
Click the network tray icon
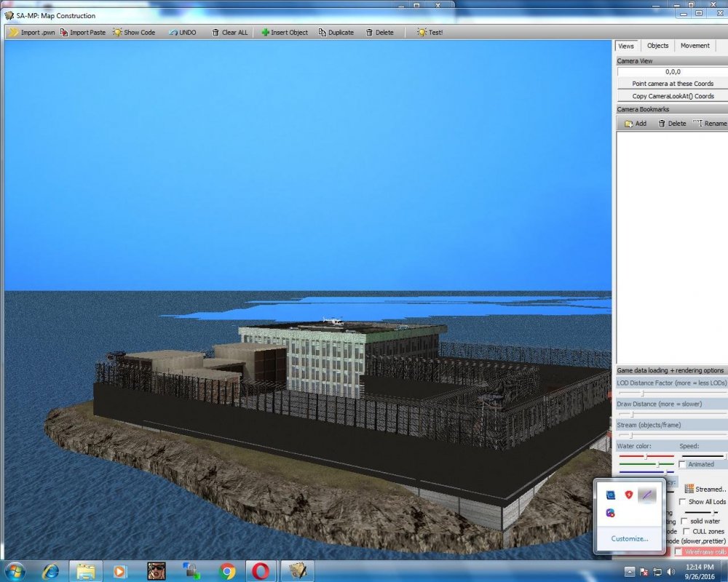pyautogui.click(x=657, y=571)
